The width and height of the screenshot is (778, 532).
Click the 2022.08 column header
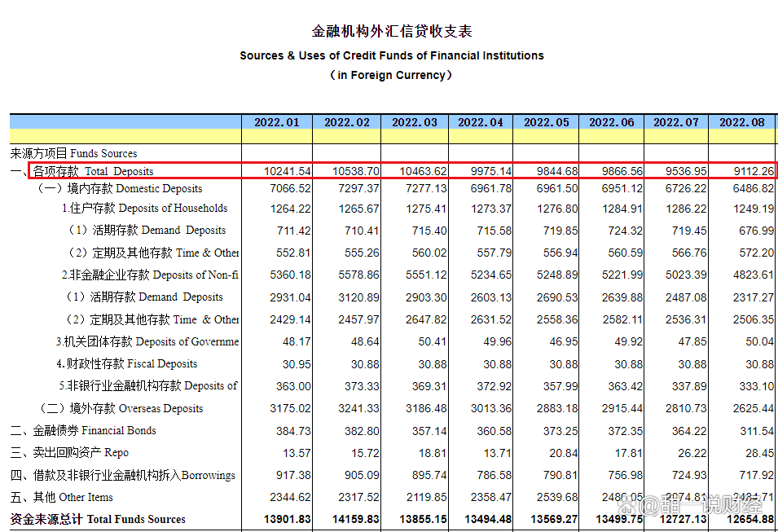click(742, 122)
